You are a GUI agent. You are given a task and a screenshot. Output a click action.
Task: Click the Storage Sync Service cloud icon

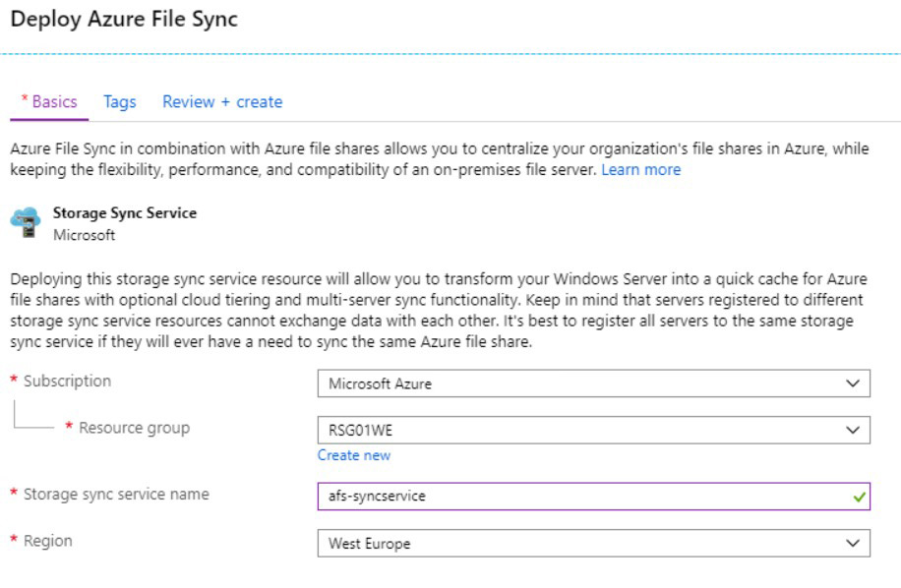[x=26, y=223]
